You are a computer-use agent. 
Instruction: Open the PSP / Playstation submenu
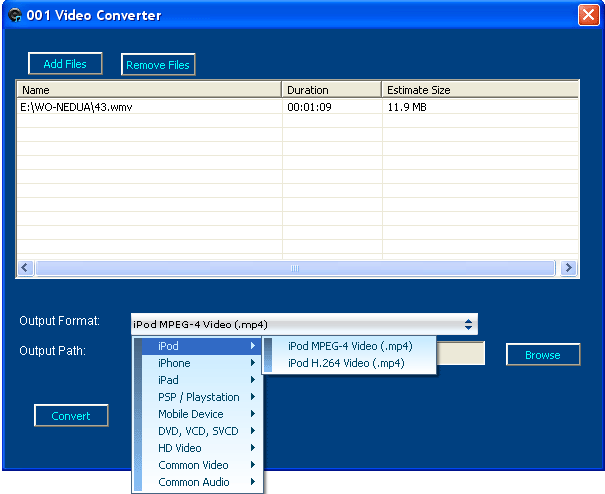click(199, 397)
